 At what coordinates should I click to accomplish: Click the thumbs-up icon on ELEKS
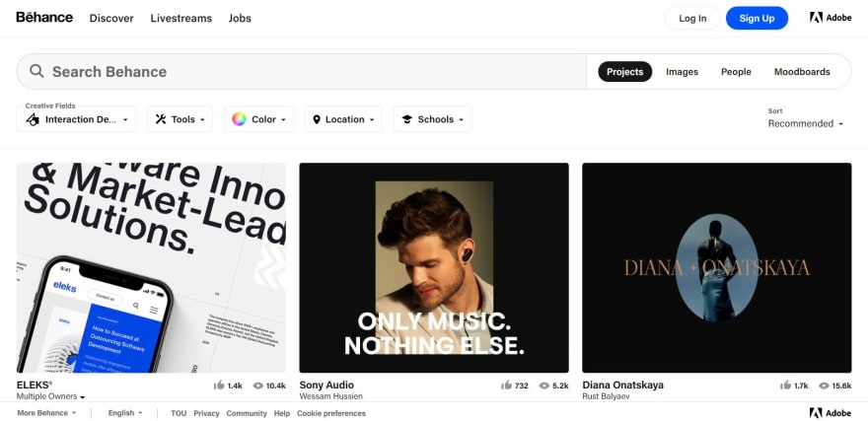click(x=219, y=386)
